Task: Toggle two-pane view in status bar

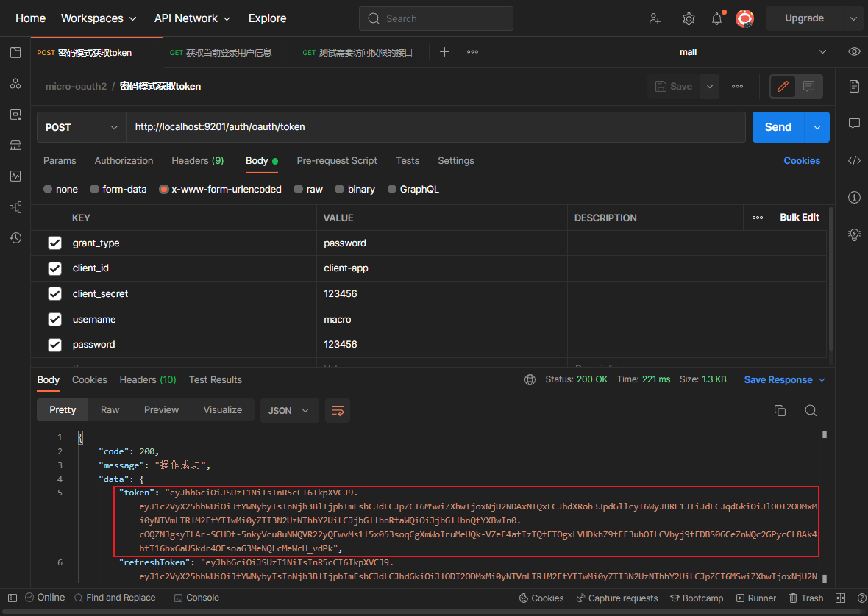Action: (840, 598)
